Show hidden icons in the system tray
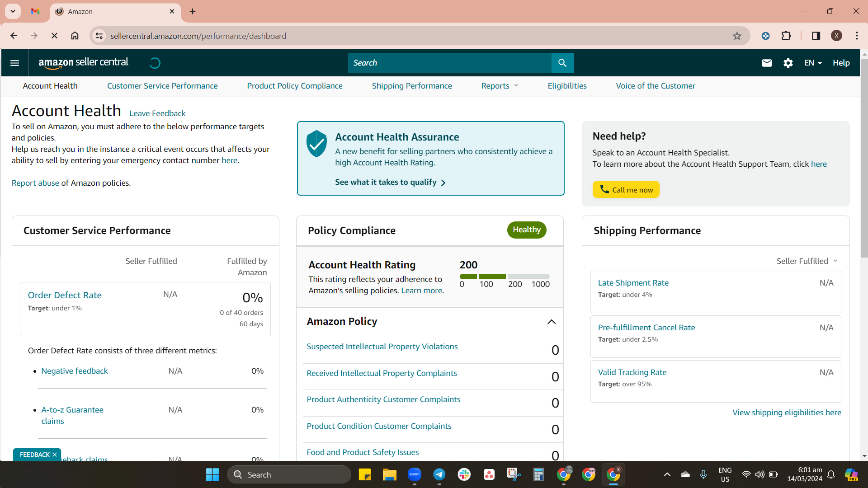The height and width of the screenshot is (488, 868). pos(667,474)
